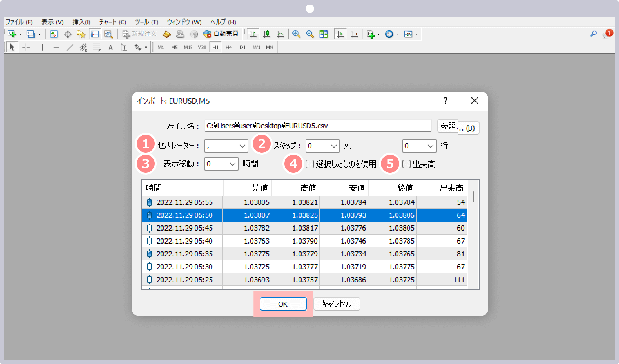This screenshot has height=364, width=619.
Task: Expand the indicators dropdown arrow
Action: [379, 34]
